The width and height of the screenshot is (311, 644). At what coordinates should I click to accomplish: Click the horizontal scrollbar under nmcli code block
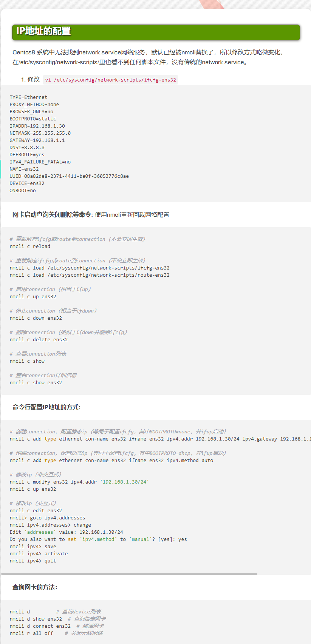129,574
